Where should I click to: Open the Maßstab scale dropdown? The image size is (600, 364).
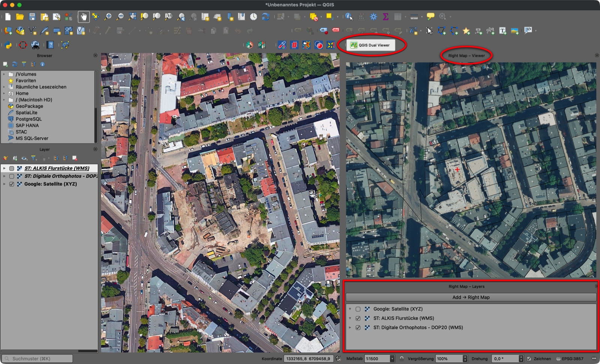coord(392,359)
